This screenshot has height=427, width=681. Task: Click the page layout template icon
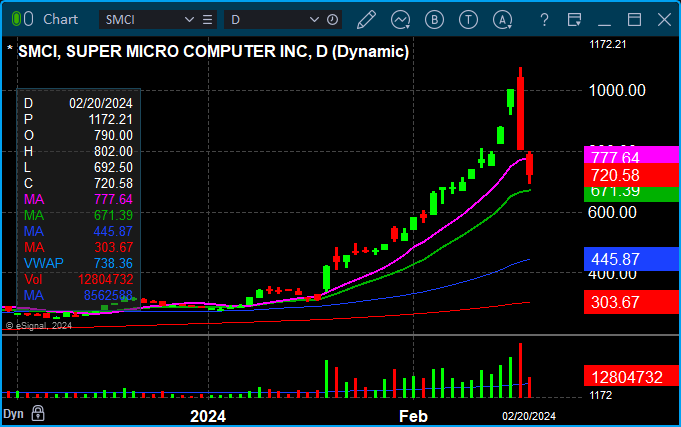(x=574, y=20)
